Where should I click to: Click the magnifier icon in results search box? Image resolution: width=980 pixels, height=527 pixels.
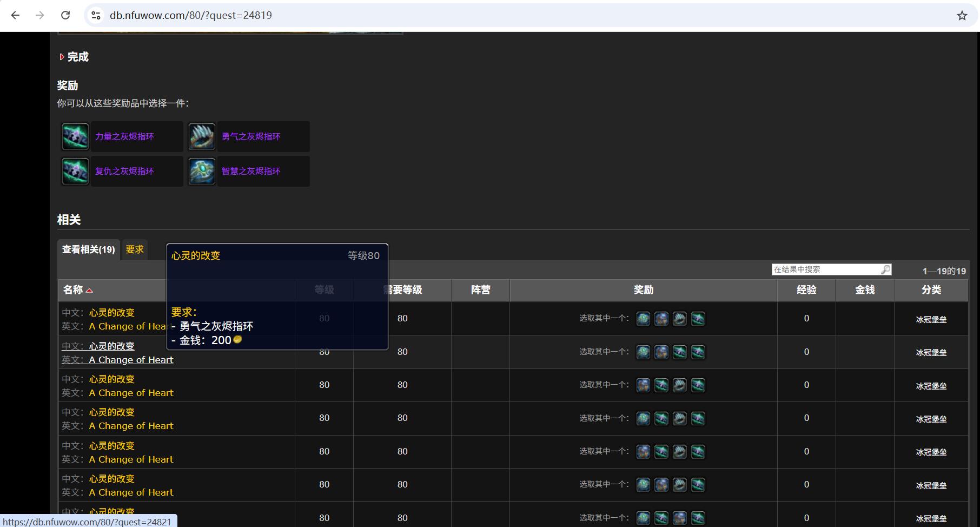tap(885, 269)
